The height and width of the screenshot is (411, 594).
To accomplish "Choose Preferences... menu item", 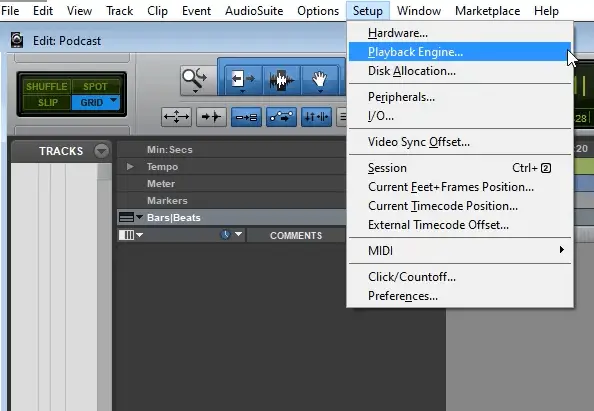I will coord(460,296).
